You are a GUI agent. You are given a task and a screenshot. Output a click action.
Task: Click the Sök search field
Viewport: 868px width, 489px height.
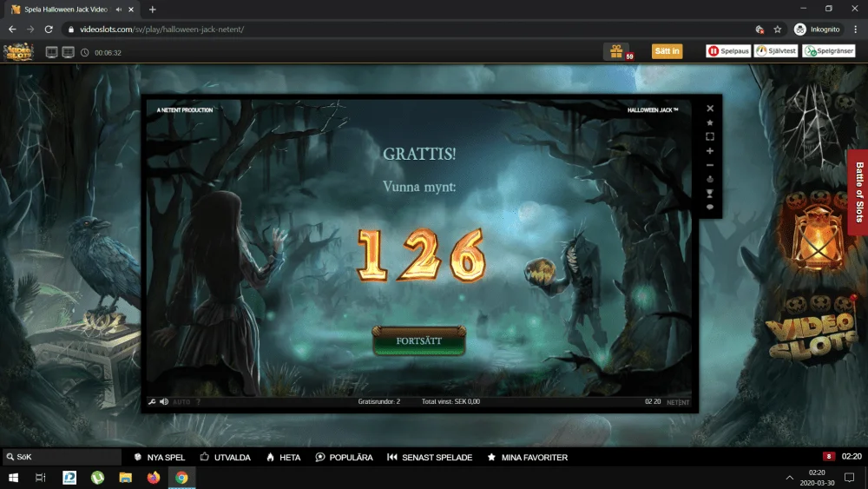(x=62, y=457)
